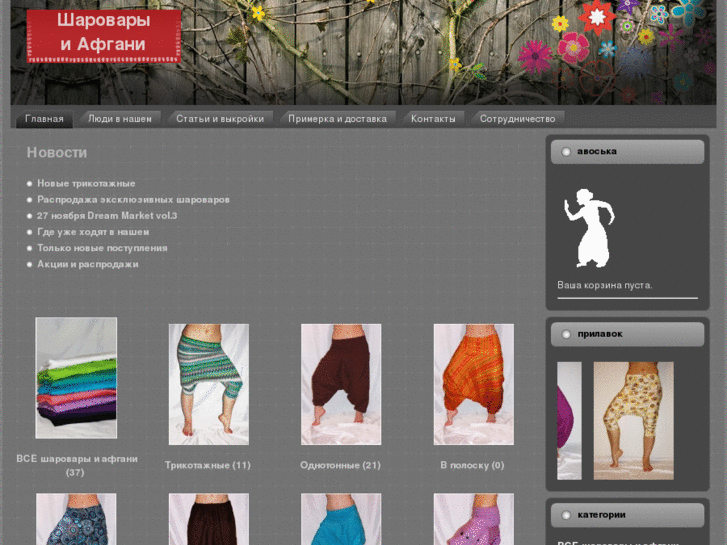
Task: Open the stacked fabrics thumbnail
Action: 76,378
